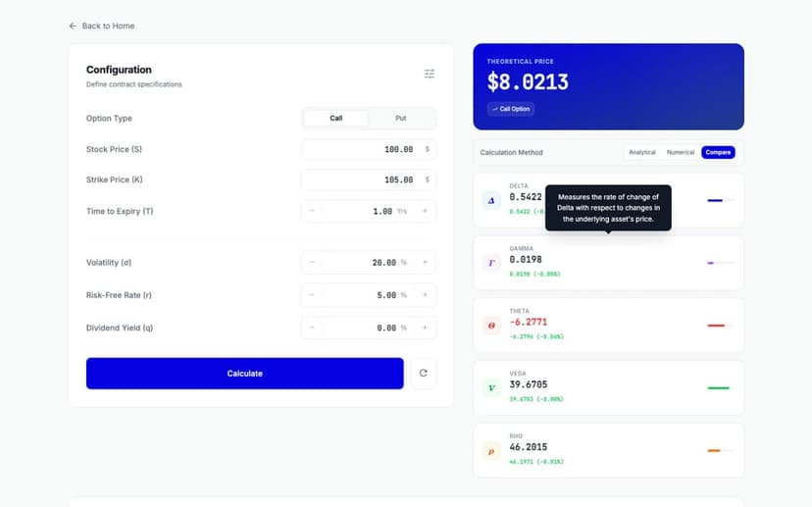Decrease Dividend Yield with minus

312,328
